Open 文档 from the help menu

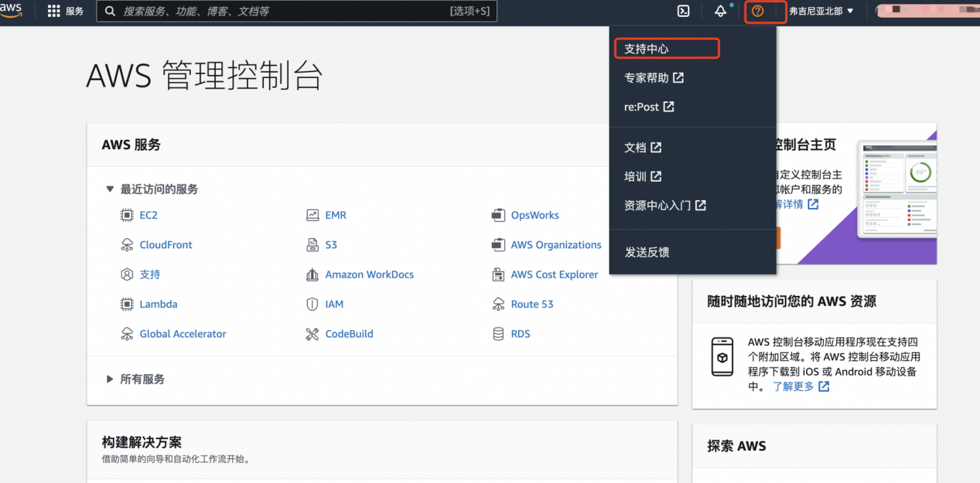[643, 148]
